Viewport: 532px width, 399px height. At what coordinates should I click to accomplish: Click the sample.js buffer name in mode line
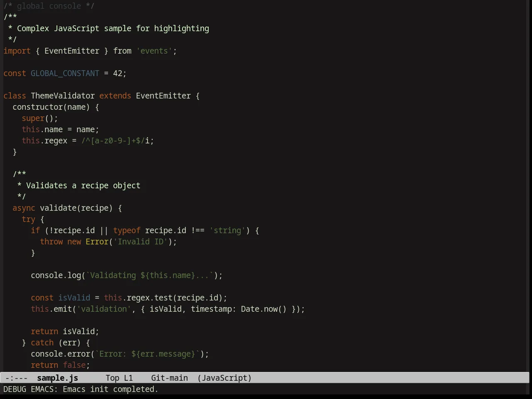57,378
